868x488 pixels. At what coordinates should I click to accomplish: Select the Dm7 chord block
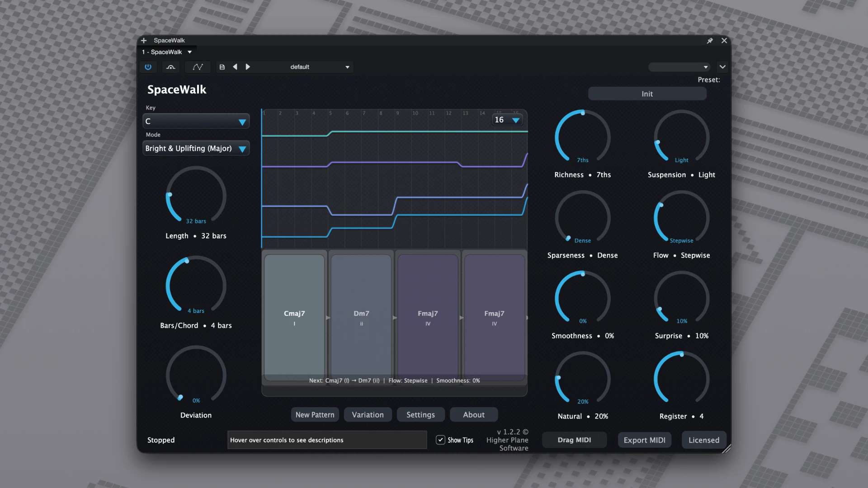[361, 317]
